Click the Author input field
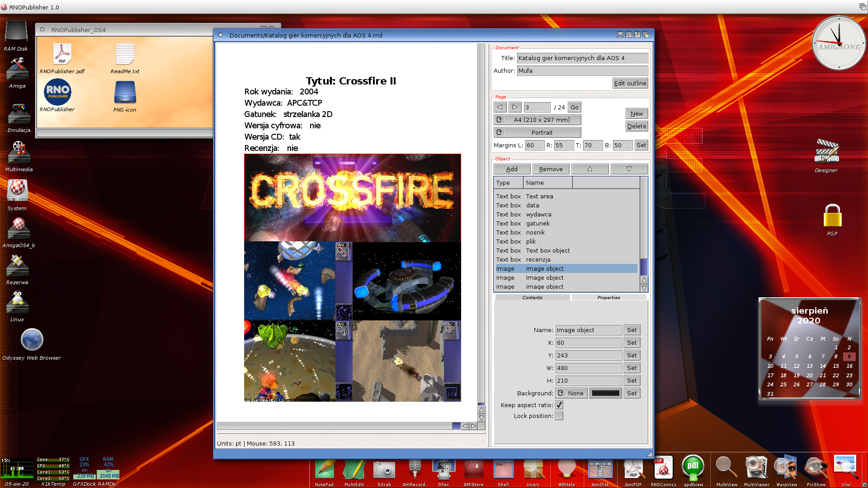The width and height of the screenshot is (868, 488). coord(582,70)
